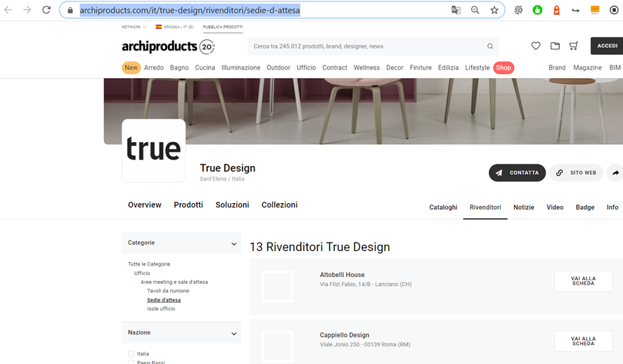Bookmark page with the star icon
623x364 pixels.
(494, 10)
